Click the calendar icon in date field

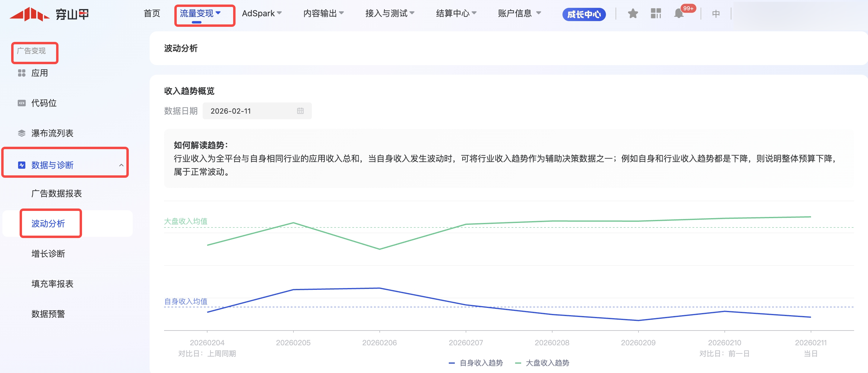coord(300,111)
